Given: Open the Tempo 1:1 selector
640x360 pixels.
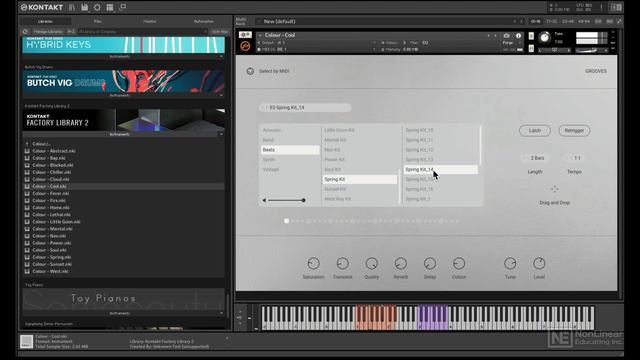Looking at the screenshot, I should (574, 158).
